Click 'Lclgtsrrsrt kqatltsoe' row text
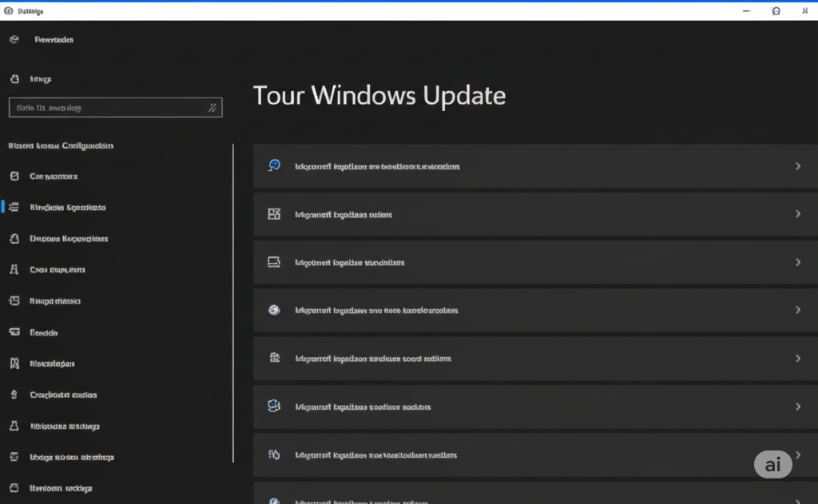818x504 pixels. click(375, 455)
